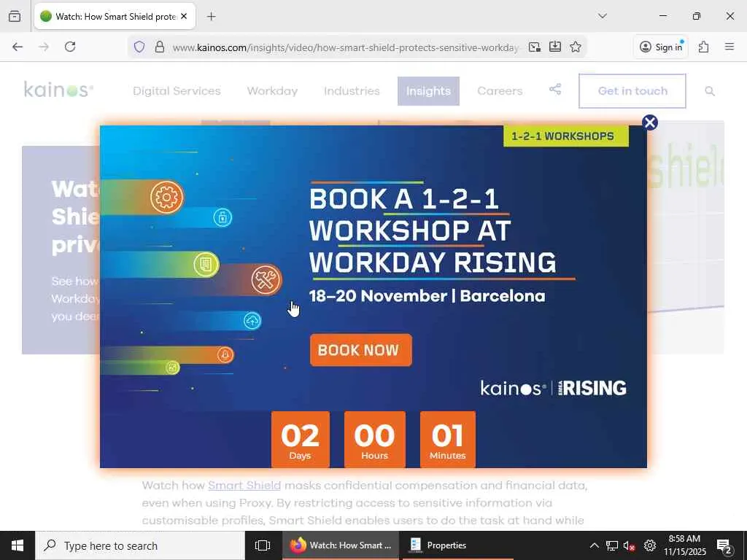
Task: Open the Digital Services menu
Action: (177, 91)
